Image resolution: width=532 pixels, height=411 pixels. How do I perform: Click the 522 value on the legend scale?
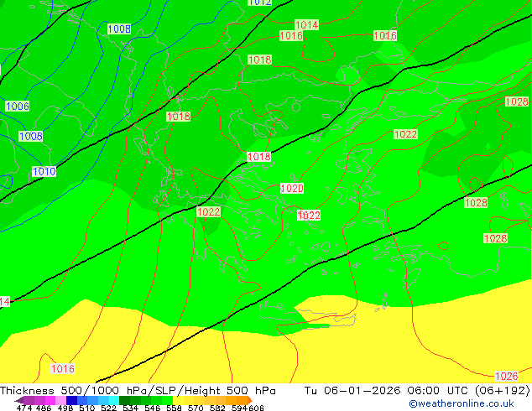point(108,408)
